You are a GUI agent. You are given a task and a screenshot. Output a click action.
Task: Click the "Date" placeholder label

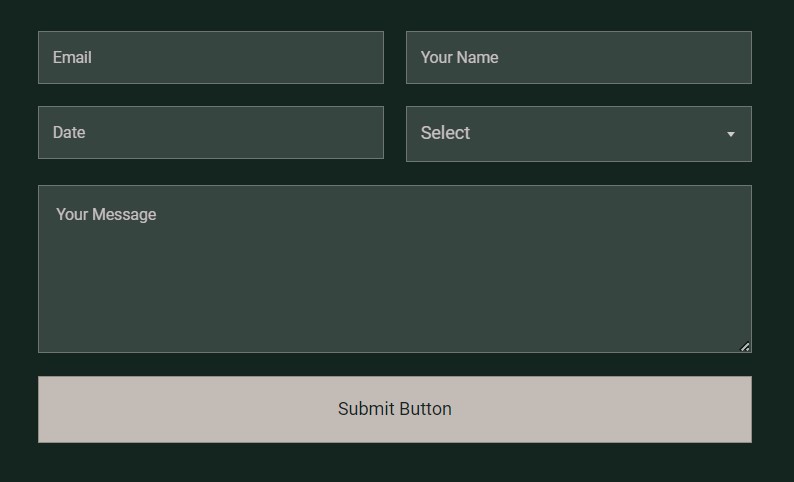point(69,133)
